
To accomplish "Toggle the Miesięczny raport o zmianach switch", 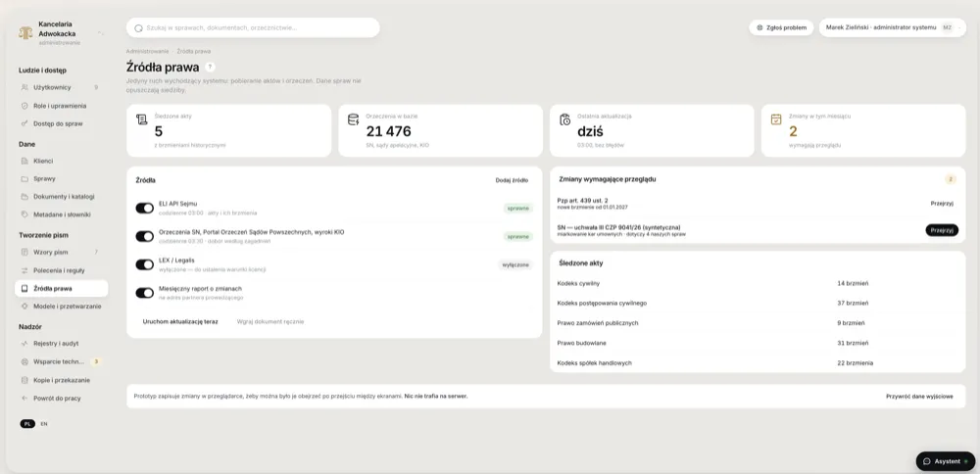I will click(144, 293).
